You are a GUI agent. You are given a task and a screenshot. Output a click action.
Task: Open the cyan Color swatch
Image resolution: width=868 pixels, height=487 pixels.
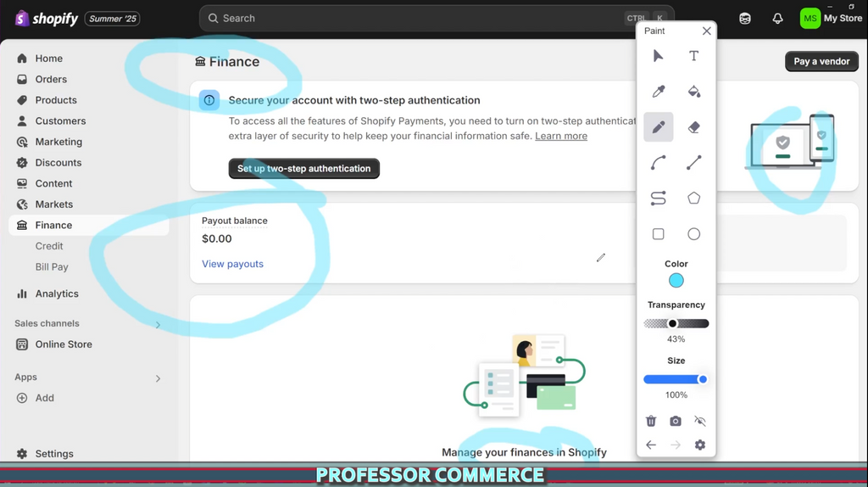676,280
